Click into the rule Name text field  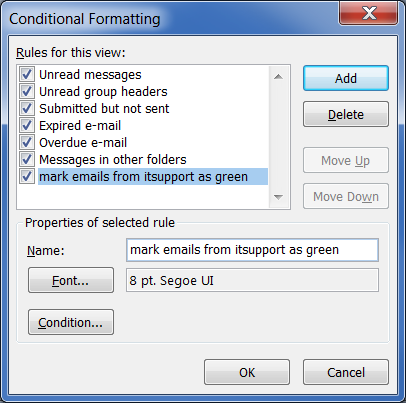(x=252, y=250)
